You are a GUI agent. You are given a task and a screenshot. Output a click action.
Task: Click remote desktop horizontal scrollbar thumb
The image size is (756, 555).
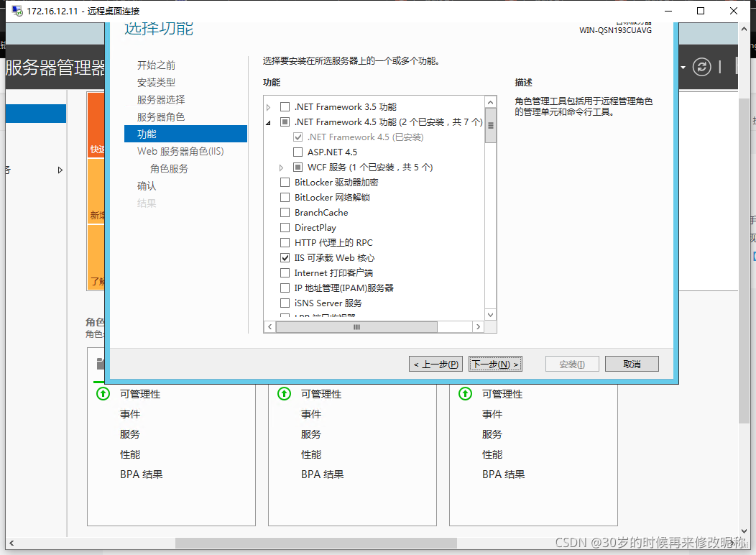pos(315,543)
